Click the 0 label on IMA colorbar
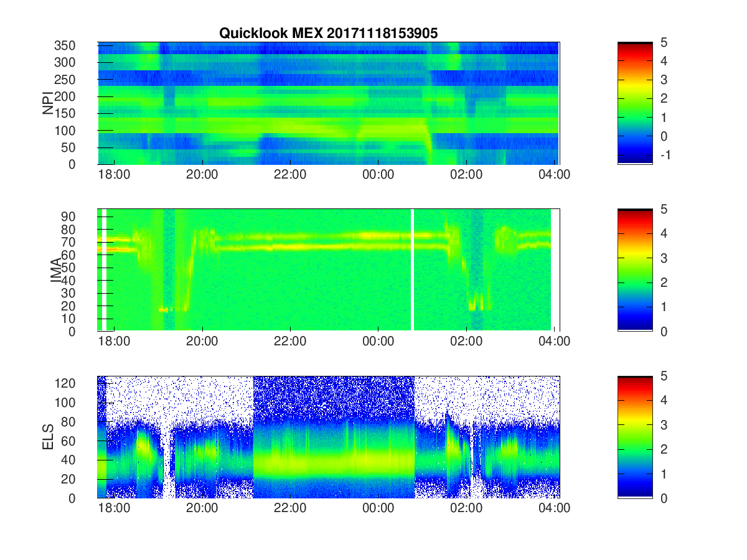This screenshot has height=560, width=747. point(664,331)
